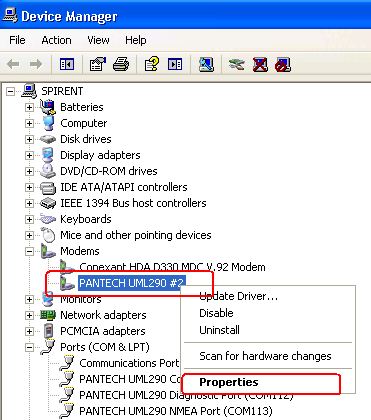Screen dimensions: 371x420
Task: Expand the IDE ATA/ATAPI controllers node
Action: (x=29, y=187)
